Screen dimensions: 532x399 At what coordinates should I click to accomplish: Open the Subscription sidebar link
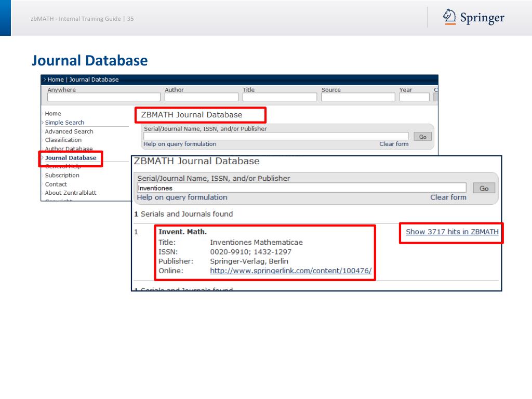62,175
